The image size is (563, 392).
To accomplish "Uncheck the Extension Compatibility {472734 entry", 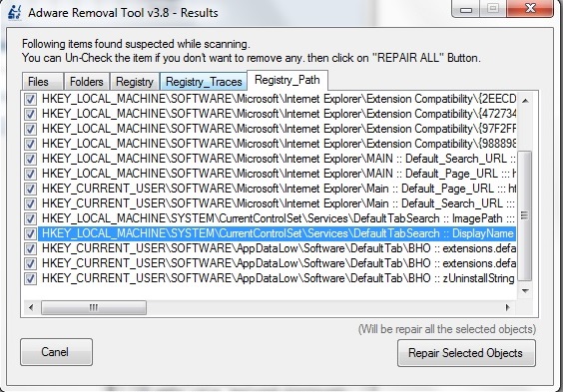I will [30, 114].
